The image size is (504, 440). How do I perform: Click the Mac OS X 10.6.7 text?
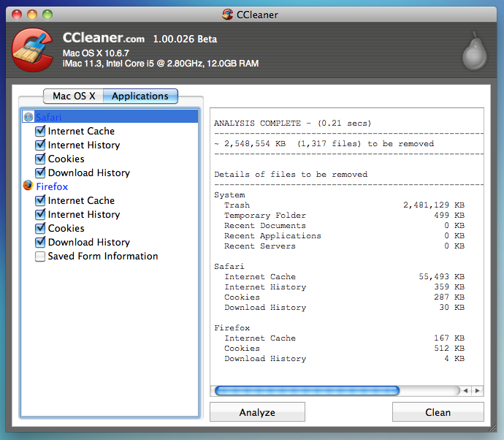(96, 53)
